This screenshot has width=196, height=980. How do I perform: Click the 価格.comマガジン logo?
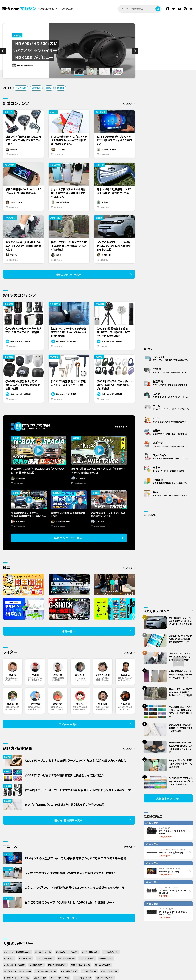pos(19,9)
